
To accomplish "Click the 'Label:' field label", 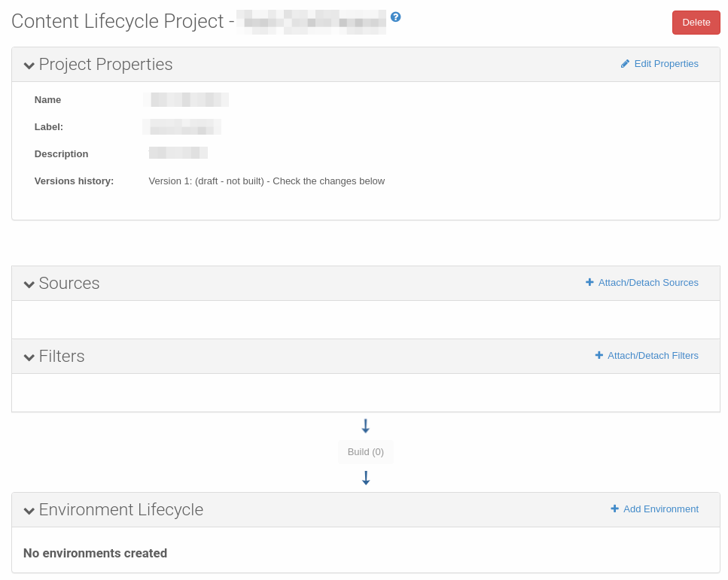I will tap(49, 126).
